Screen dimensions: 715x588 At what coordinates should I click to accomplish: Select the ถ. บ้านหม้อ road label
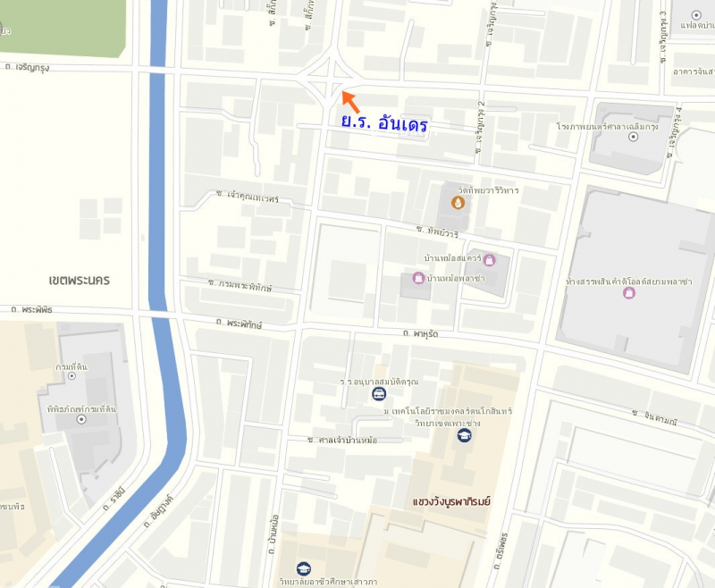point(273,534)
